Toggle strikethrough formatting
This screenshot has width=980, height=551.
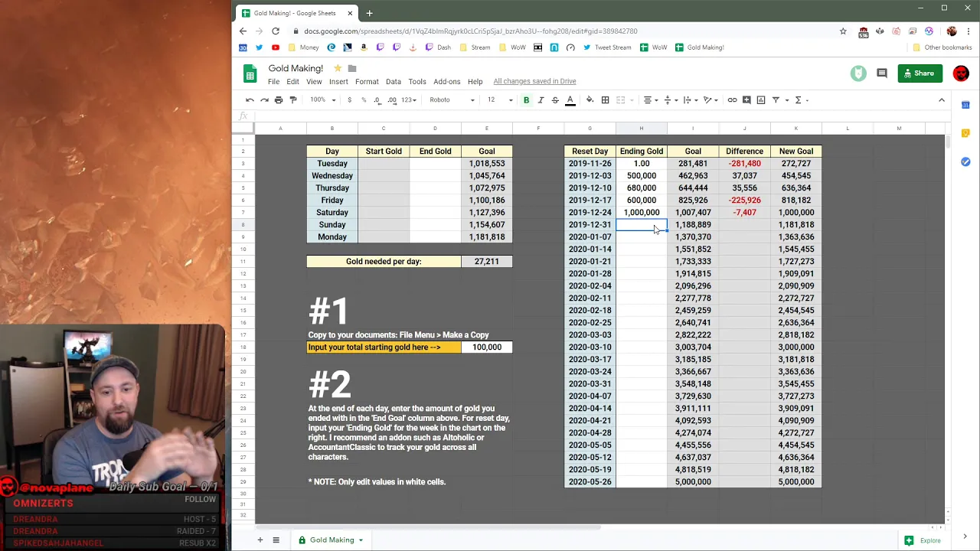click(x=555, y=99)
